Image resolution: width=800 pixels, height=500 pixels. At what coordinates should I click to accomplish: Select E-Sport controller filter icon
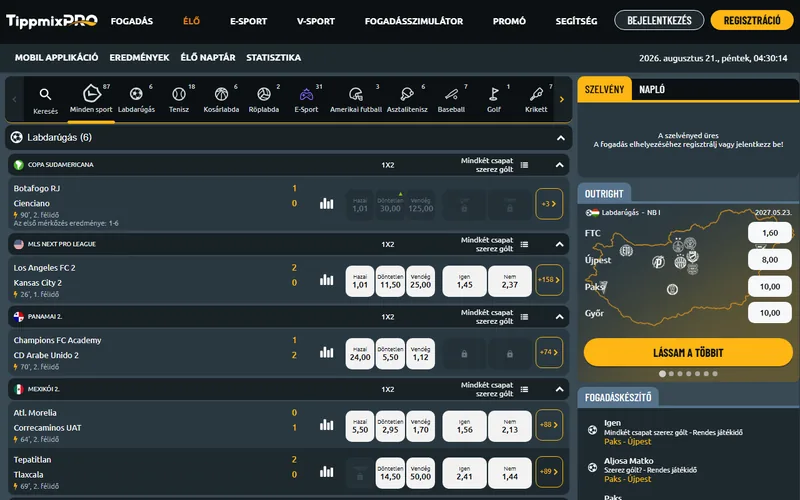pos(306,94)
